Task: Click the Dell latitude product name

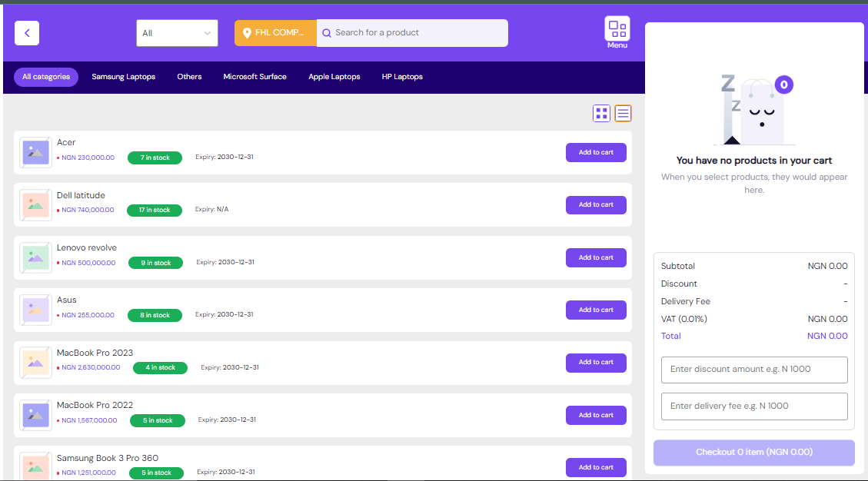Action: click(81, 195)
